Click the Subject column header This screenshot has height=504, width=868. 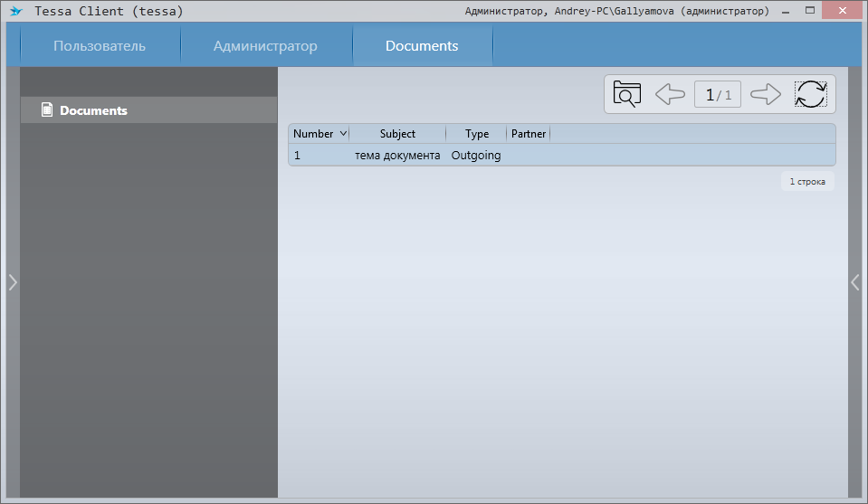click(397, 134)
